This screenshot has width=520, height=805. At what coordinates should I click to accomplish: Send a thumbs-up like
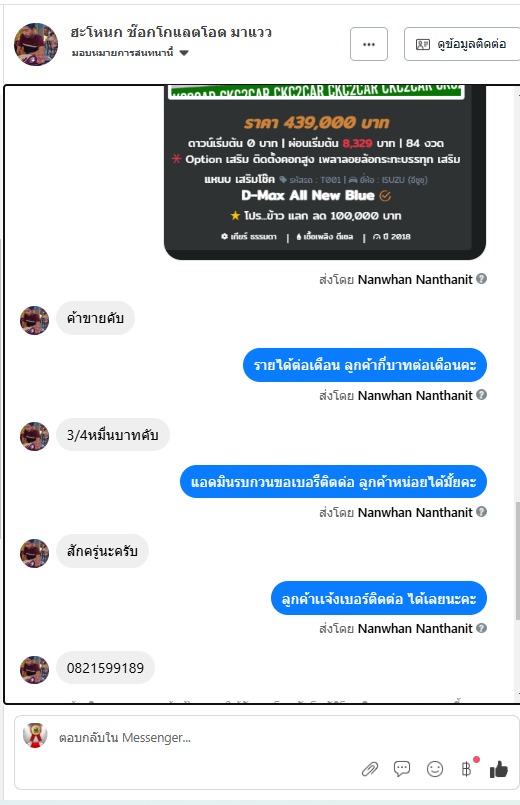coord(498,769)
